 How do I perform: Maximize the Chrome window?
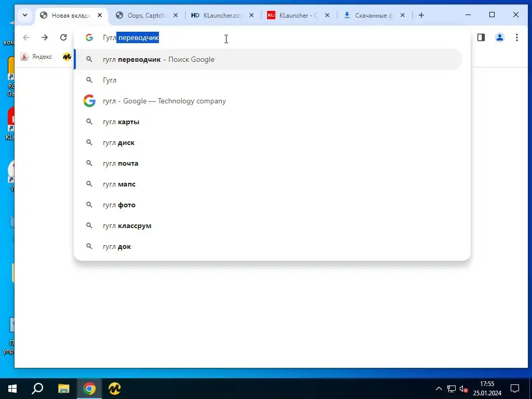pos(492,15)
